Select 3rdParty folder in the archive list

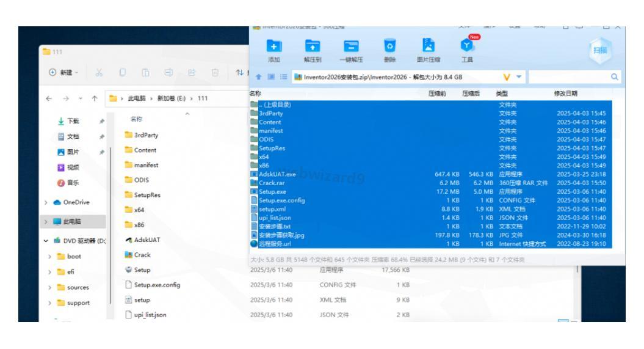point(431,114)
